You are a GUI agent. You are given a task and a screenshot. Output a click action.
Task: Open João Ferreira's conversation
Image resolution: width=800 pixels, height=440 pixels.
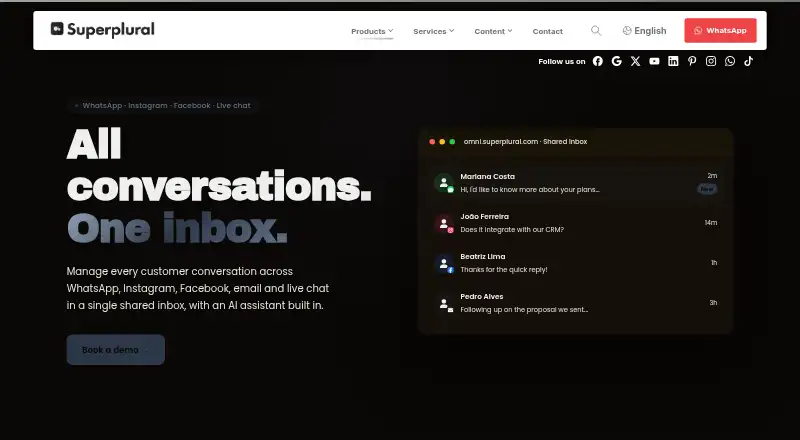click(x=576, y=223)
